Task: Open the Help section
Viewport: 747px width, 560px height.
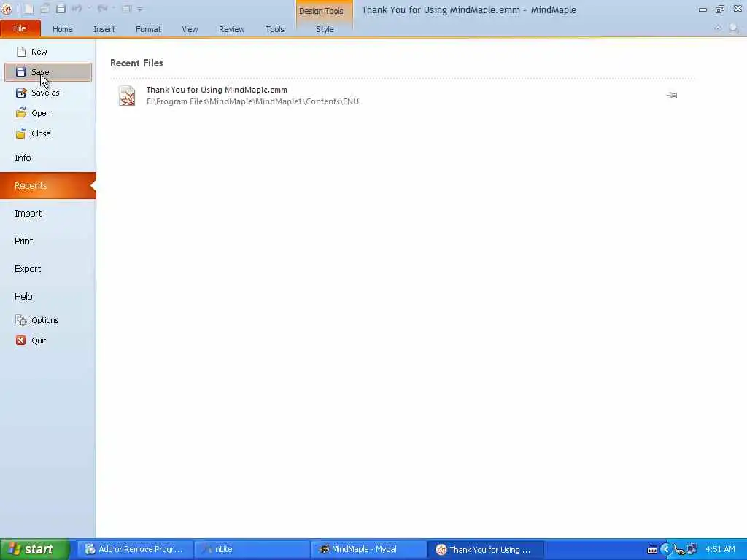Action: [47, 296]
